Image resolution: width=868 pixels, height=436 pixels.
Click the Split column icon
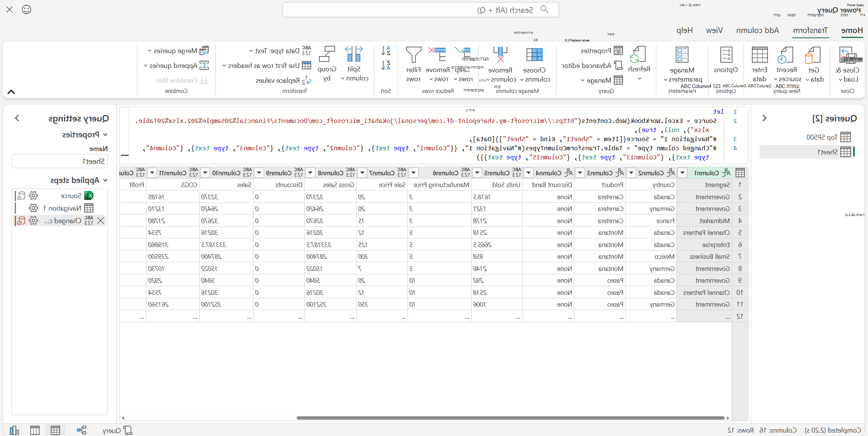[354, 54]
